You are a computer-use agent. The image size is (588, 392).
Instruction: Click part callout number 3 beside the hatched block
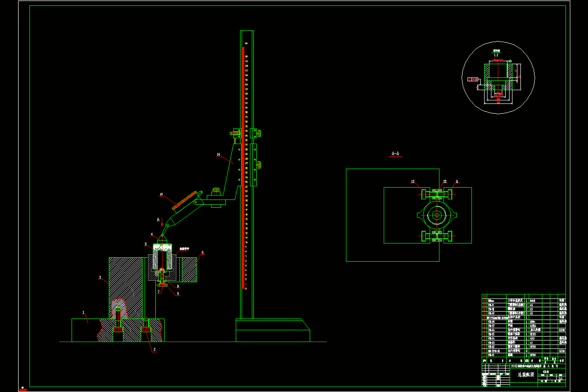point(100,278)
